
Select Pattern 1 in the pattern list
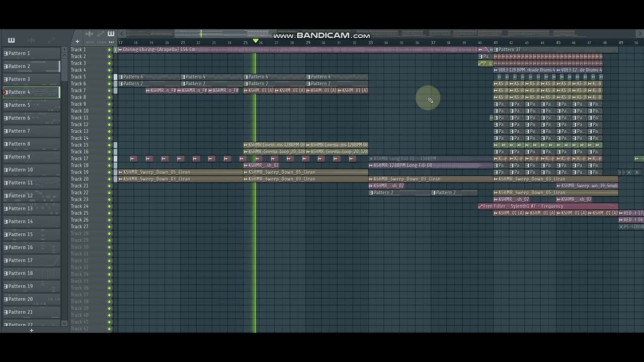click(x=31, y=53)
